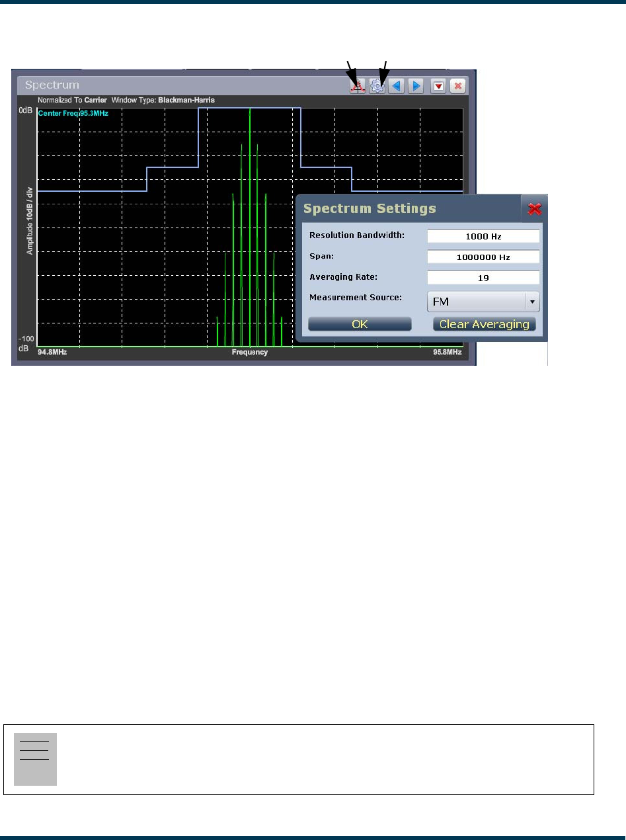Confirm settings with OK button
Image resolution: width=626 pixels, height=840 pixels.
tap(360, 324)
